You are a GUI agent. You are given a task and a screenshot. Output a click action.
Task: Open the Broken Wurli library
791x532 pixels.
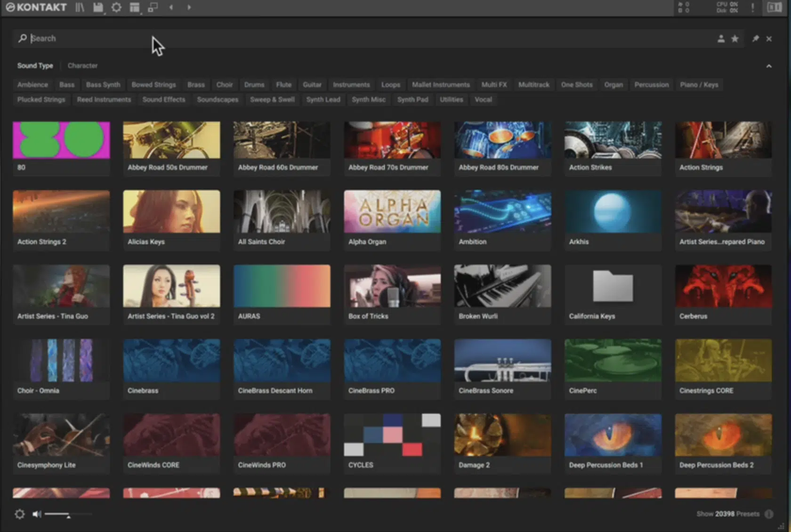click(x=502, y=295)
